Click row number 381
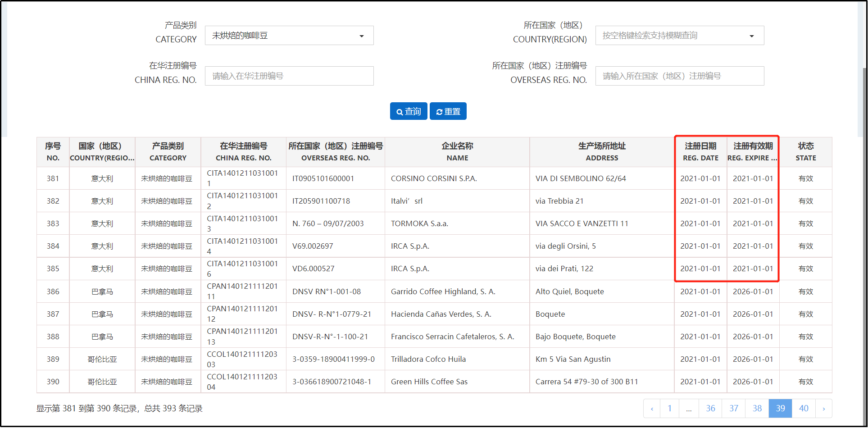 click(x=53, y=178)
